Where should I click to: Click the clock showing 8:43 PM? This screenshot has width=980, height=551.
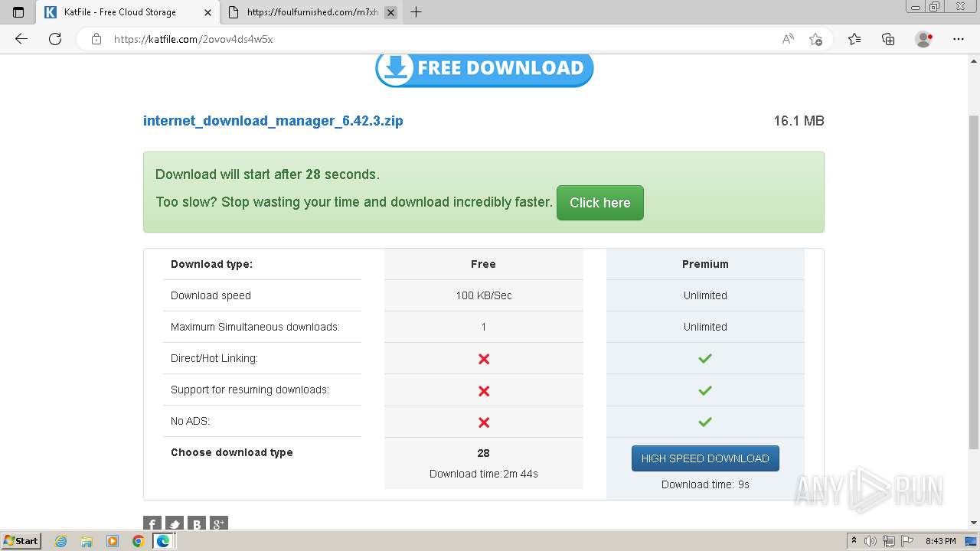[940, 541]
